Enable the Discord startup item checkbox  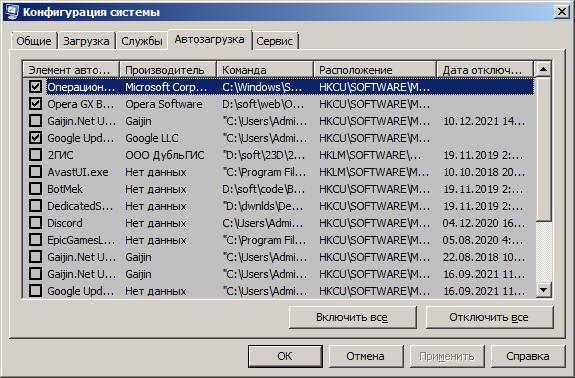35,223
